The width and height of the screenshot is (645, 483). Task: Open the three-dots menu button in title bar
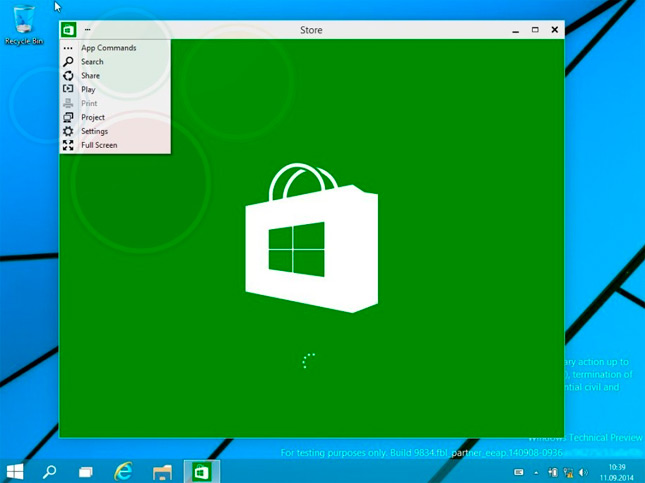(x=87, y=30)
